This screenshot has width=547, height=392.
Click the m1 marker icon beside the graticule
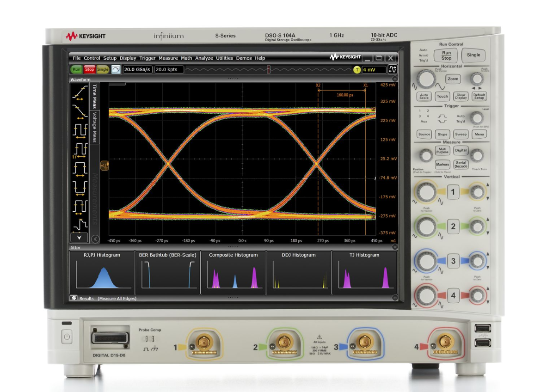[104, 165]
